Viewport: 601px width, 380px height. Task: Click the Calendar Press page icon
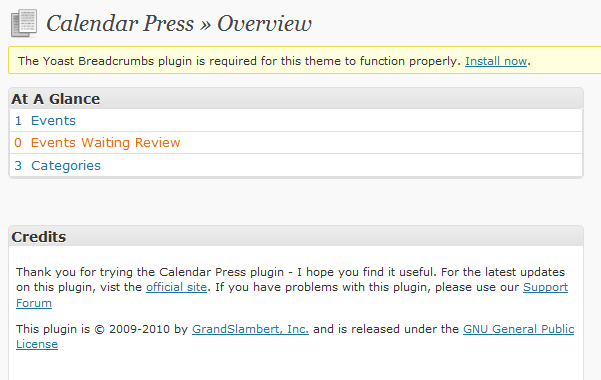pos(24,23)
